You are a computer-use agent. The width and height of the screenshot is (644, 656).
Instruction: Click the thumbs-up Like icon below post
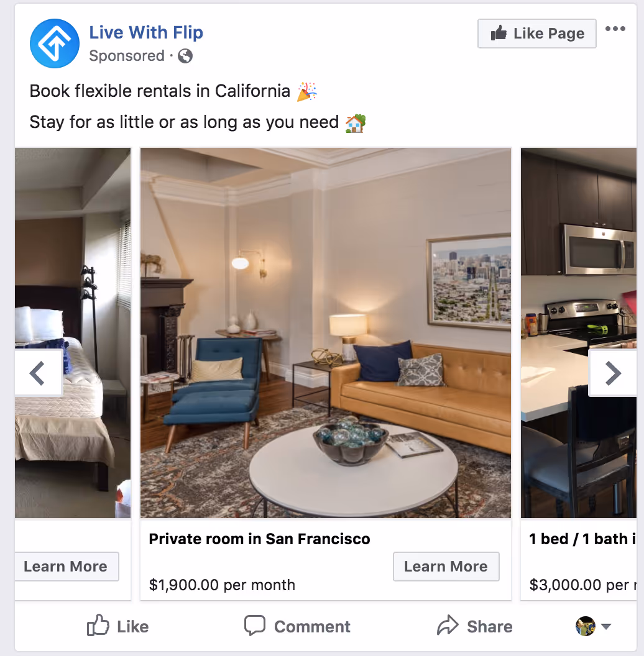tap(98, 626)
